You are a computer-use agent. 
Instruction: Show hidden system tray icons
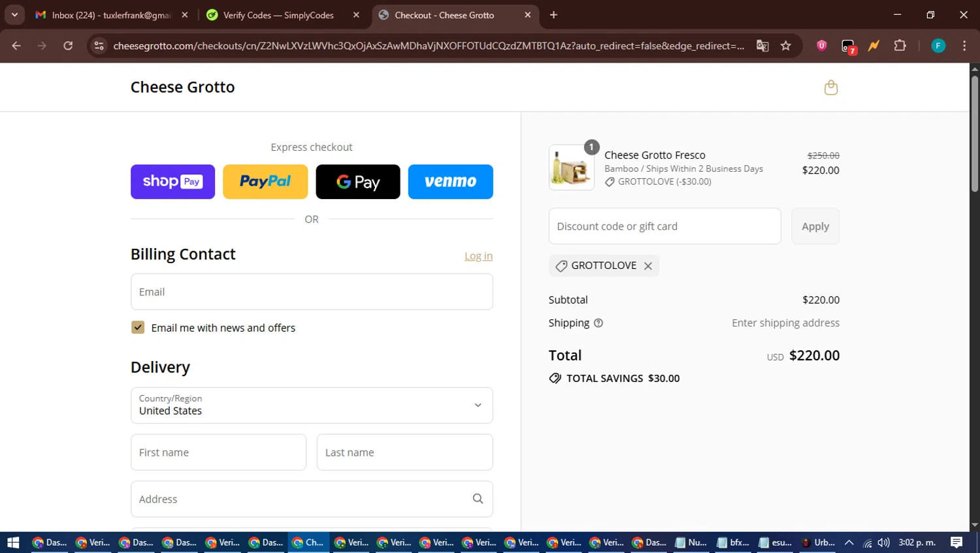(x=849, y=543)
